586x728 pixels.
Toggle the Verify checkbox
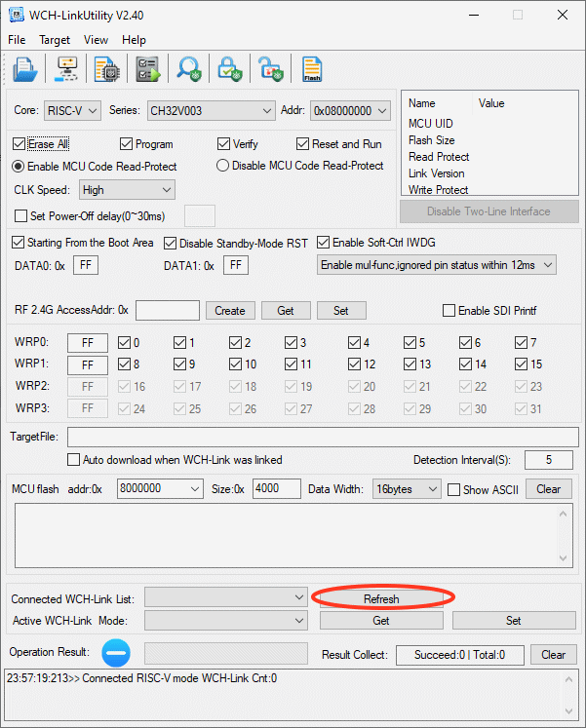click(x=223, y=144)
